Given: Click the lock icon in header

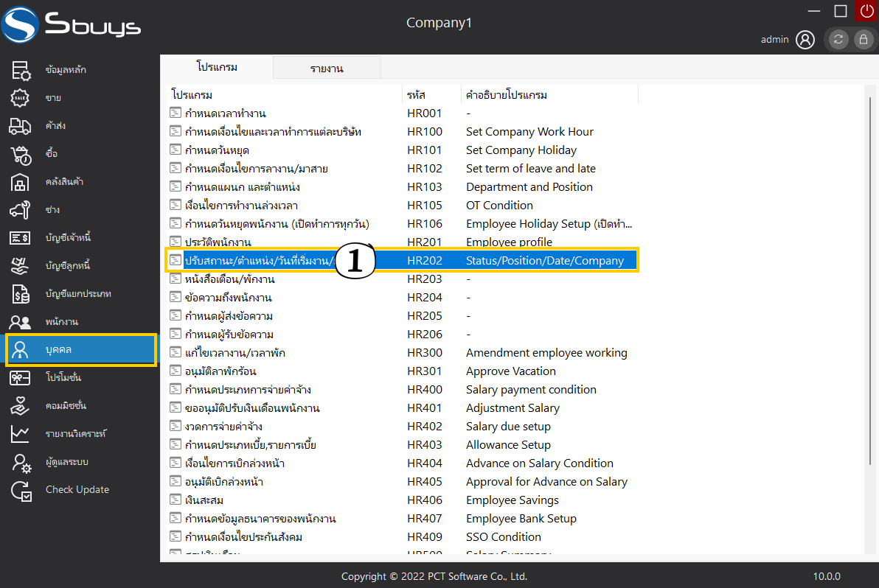Looking at the screenshot, I should click(861, 40).
